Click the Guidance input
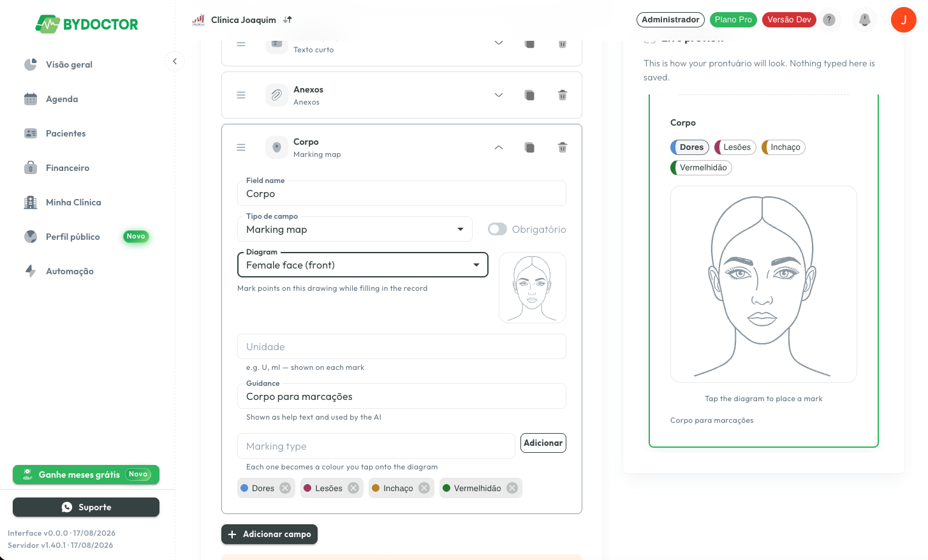The width and height of the screenshot is (928, 560). [x=402, y=396]
